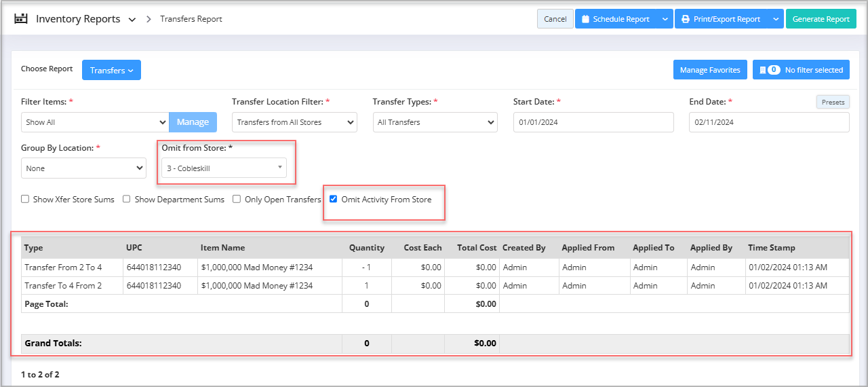The width and height of the screenshot is (868, 387).
Task: Open the Print/Export Report dropdown arrow
Action: point(776,19)
